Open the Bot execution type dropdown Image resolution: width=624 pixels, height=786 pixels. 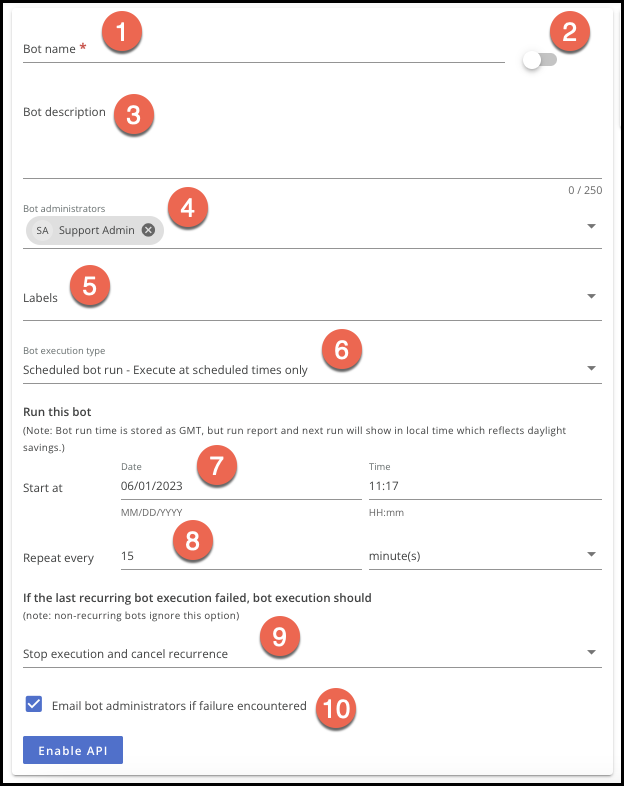click(591, 369)
